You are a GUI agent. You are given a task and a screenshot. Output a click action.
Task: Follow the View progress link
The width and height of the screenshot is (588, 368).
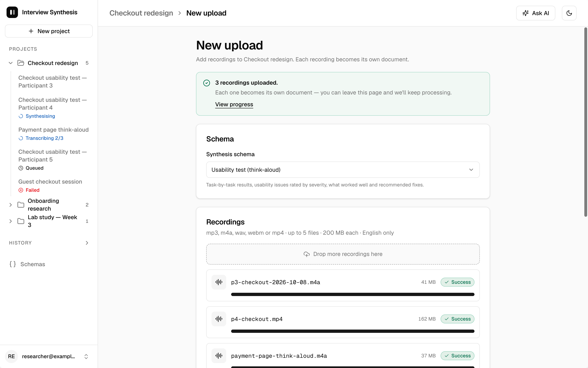coord(234,104)
